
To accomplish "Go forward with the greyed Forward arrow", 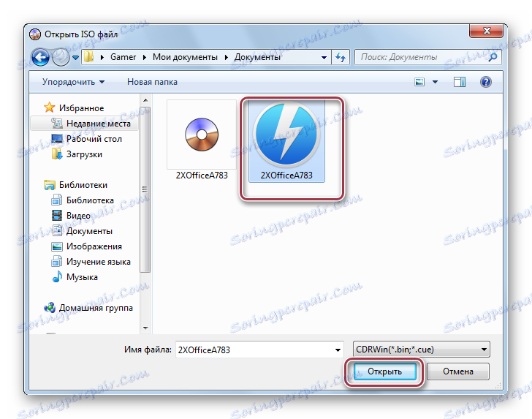I will (x=61, y=57).
